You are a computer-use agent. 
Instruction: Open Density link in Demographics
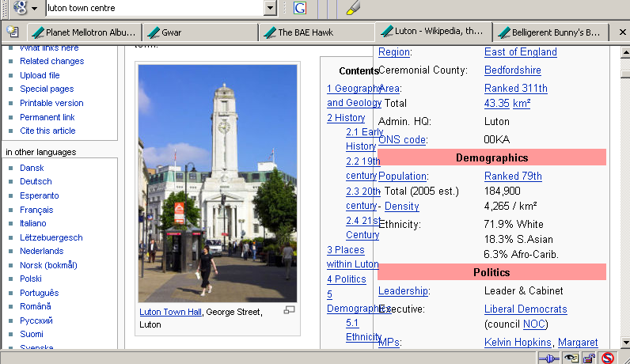tap(402, 206)
